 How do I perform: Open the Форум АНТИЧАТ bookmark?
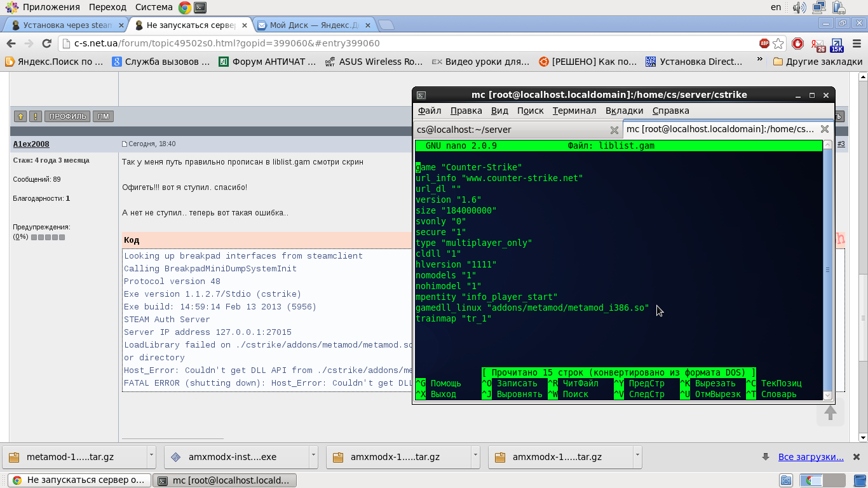(268, 62)
